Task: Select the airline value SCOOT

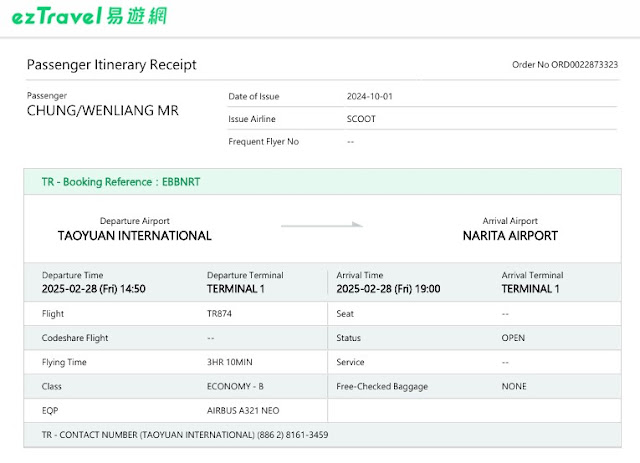Action: coord(361,119)
